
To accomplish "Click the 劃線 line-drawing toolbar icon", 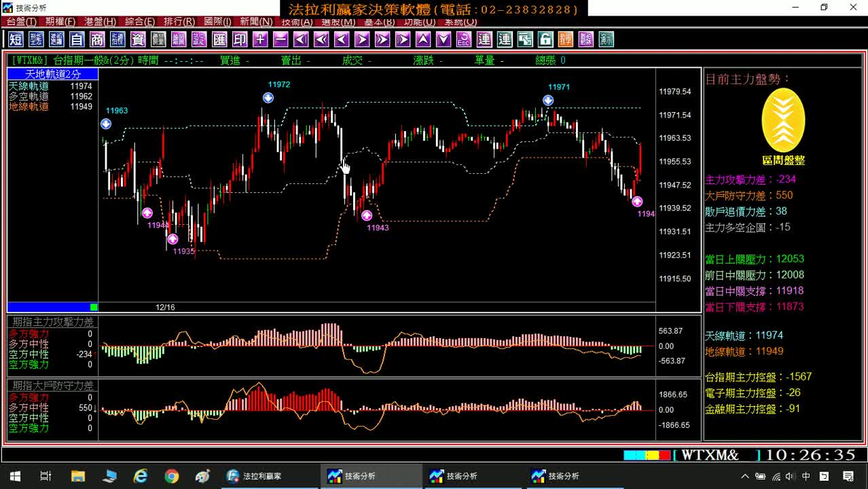I will point(586,39).
